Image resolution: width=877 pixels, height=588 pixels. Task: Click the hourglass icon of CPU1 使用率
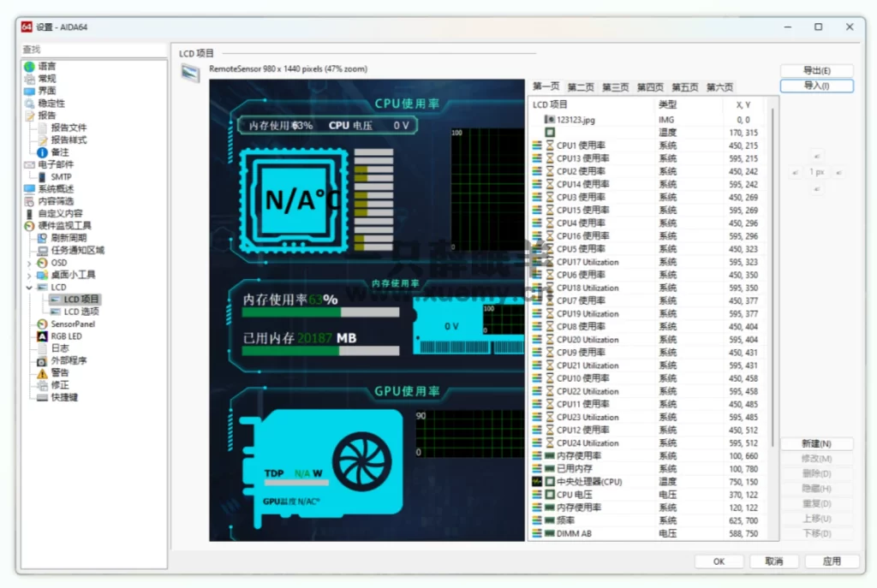coord(550,146)
